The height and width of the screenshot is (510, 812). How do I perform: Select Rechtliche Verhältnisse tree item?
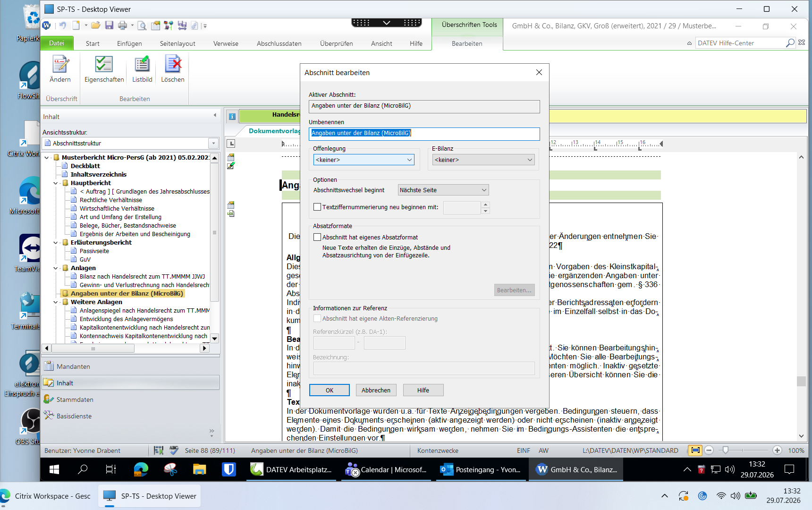(111, 200)
